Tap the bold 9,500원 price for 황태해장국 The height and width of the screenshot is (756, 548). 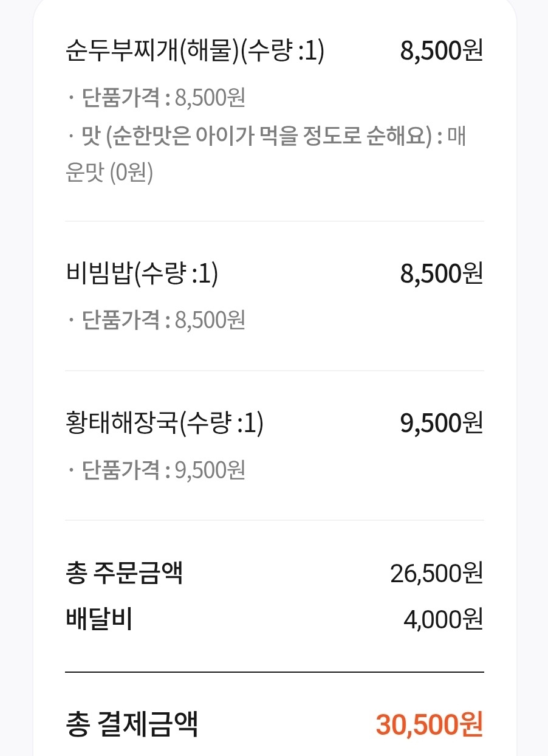[441, 424]
